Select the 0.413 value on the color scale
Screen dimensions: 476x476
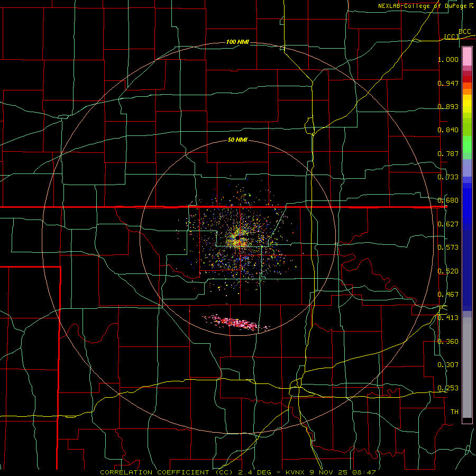pos(448,318)
